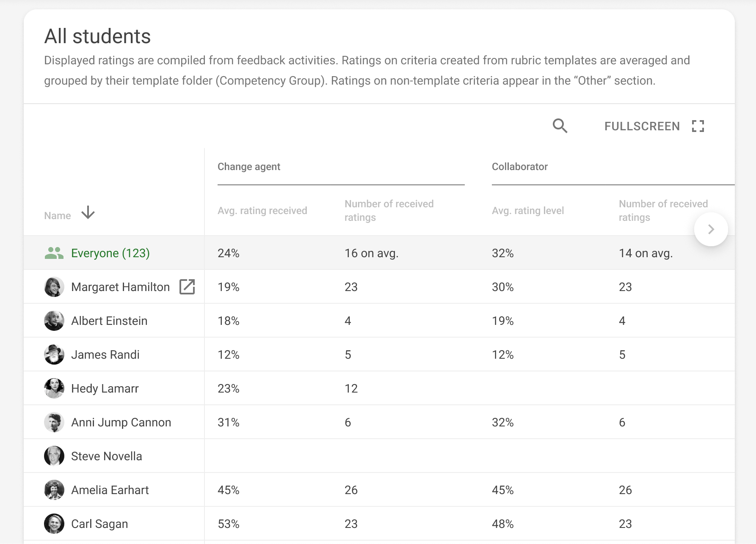Open Hedy Lamarr's student row
The height and width of the screenshot is (544, 756).
click(x=105, y=388)
